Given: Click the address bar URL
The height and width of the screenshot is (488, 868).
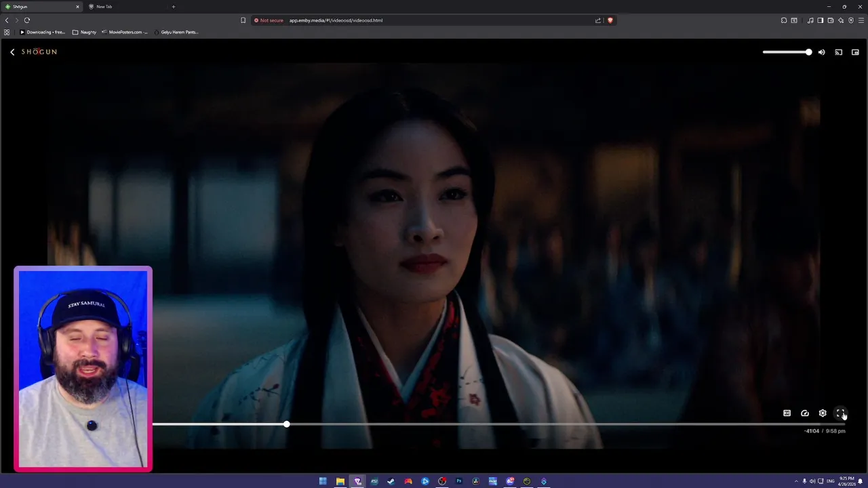Looking at the screenshot, I should coord(336,20).
